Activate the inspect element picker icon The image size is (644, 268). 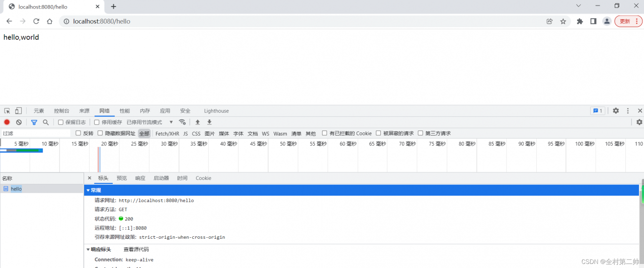pos(7,111)
